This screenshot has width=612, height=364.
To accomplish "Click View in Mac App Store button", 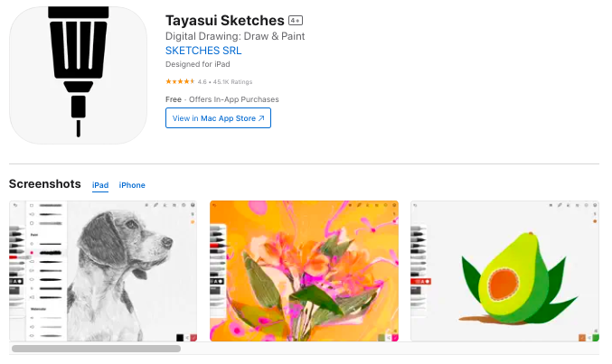I will point(218,117).
